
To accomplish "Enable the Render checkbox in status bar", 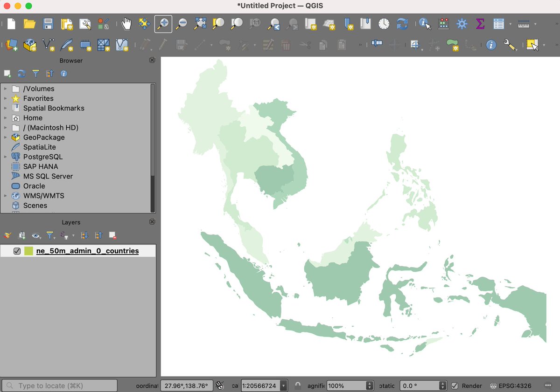I will click(454, 385).
